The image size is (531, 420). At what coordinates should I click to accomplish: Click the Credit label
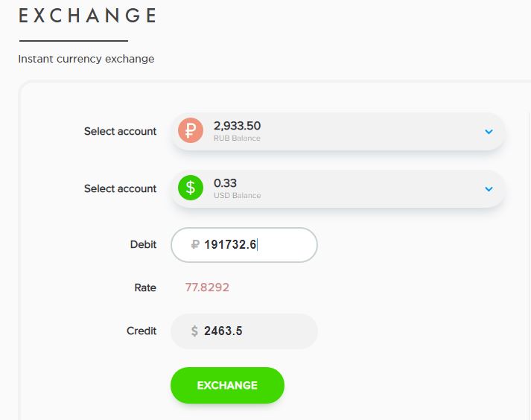(142, 331)
